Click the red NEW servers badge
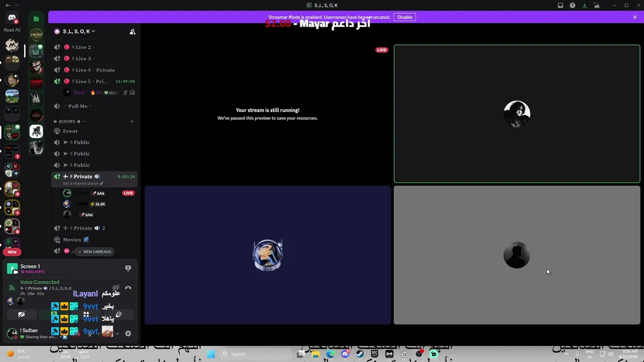The height and width of the screenshot is (362, 644). [x=12, y=252]
